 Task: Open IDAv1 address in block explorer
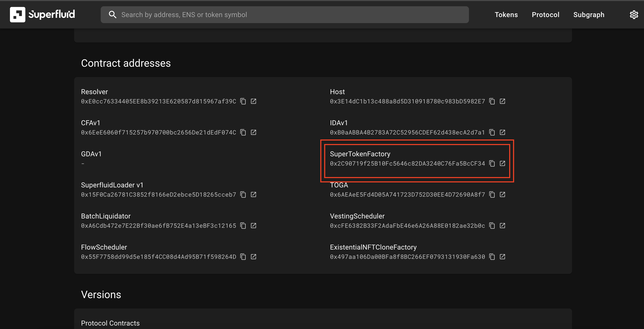[x=502, y=132]
